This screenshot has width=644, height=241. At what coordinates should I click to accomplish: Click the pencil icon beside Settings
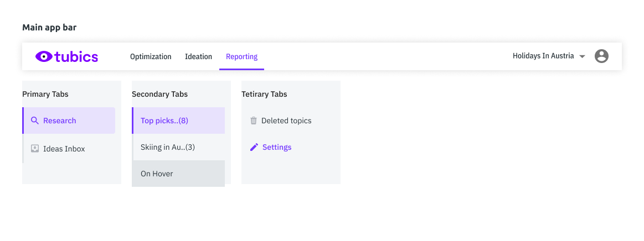[254, 147]
